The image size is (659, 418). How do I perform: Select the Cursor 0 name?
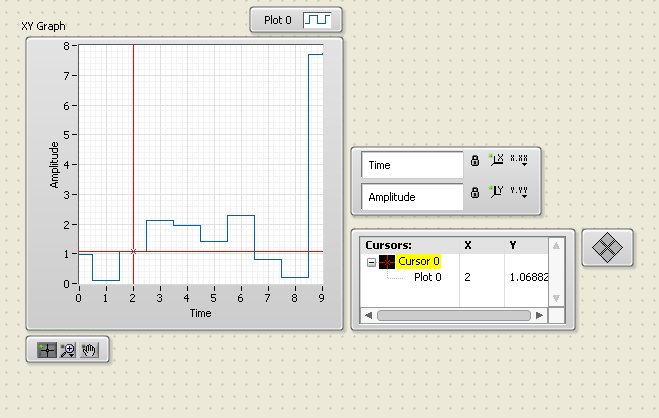pos(419,261)
